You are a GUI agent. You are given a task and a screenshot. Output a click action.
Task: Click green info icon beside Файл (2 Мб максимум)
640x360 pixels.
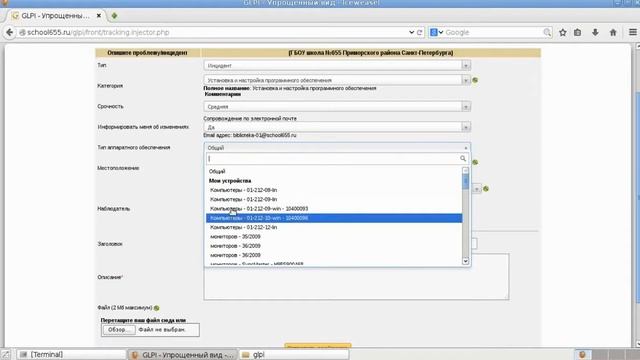(157, 308)
